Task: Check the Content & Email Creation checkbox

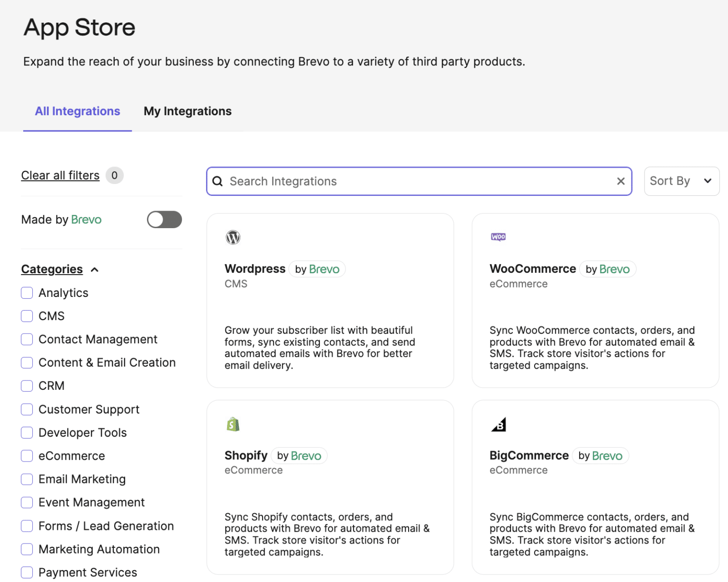Action: pyautogui.click(x=27, y=362)
